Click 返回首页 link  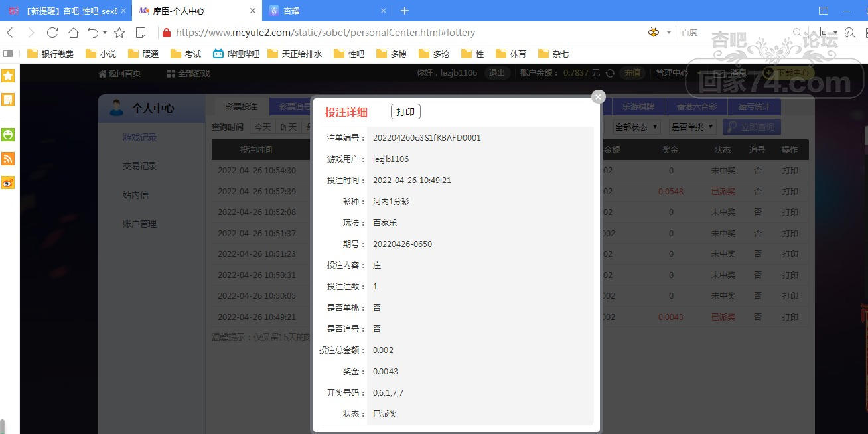point(119,73)
